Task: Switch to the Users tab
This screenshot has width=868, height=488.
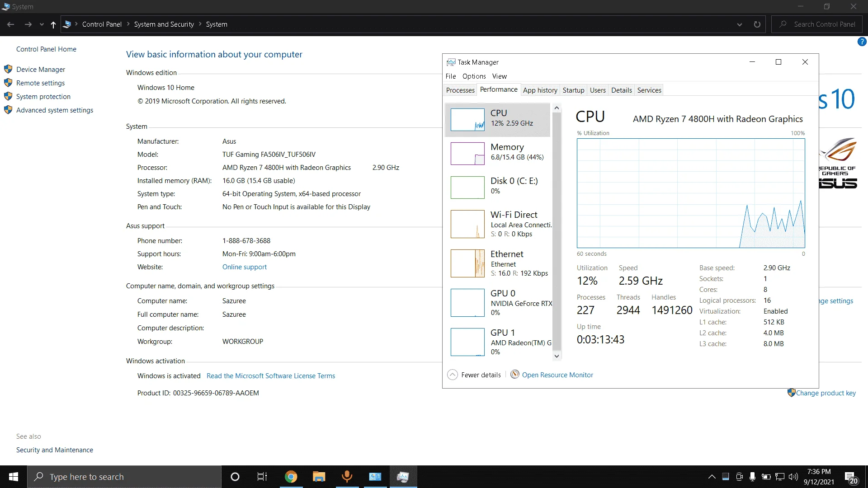Action: tap(598, 90)
